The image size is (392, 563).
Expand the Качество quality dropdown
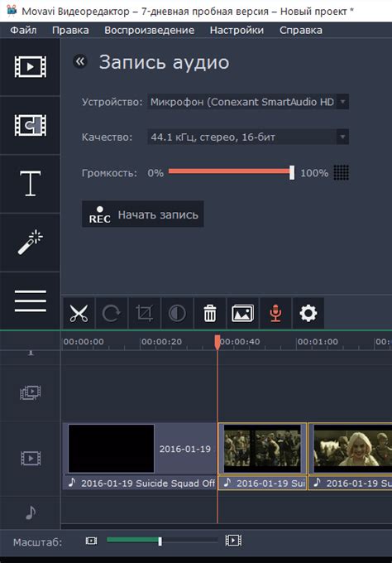tap(248, 137)
